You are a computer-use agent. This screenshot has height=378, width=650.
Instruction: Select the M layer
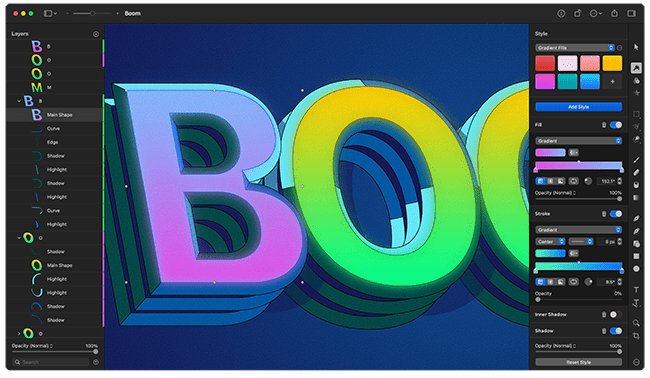pyautogui.click(x=54, y=87)
